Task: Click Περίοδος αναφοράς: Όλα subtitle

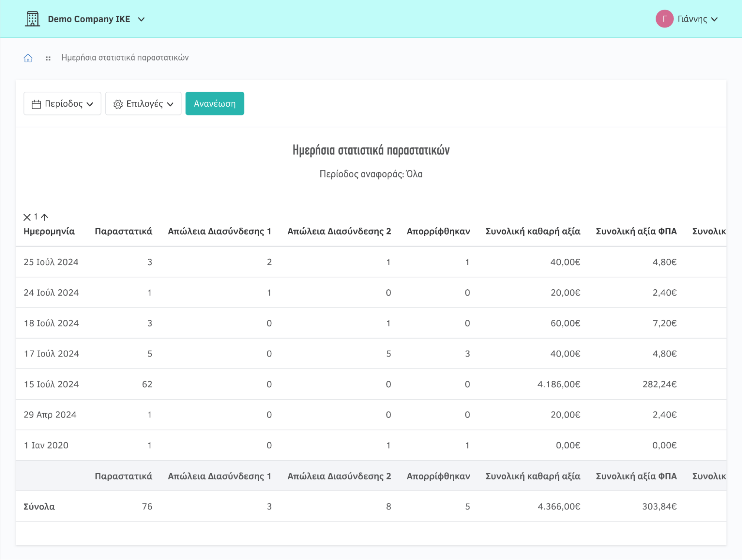Action: (x=371, y=174)
